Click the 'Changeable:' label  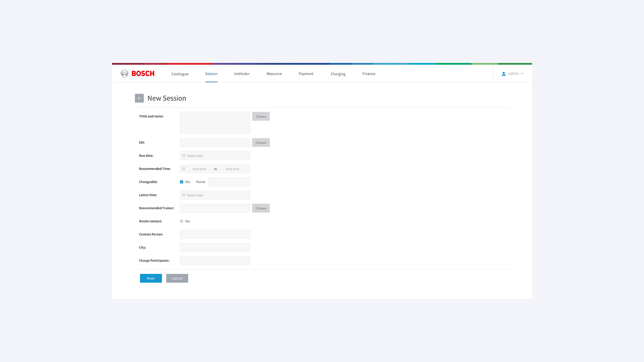(148, 182)
